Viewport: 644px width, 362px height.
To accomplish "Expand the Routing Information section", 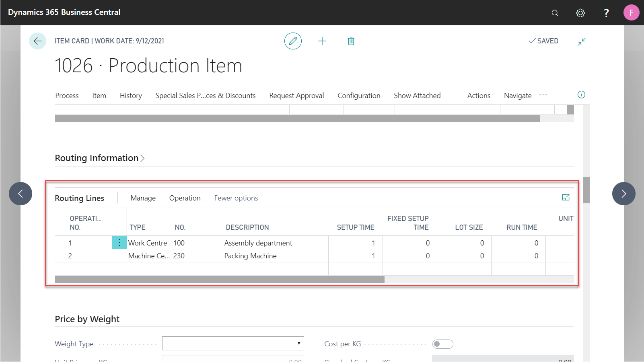I will 100,158.
